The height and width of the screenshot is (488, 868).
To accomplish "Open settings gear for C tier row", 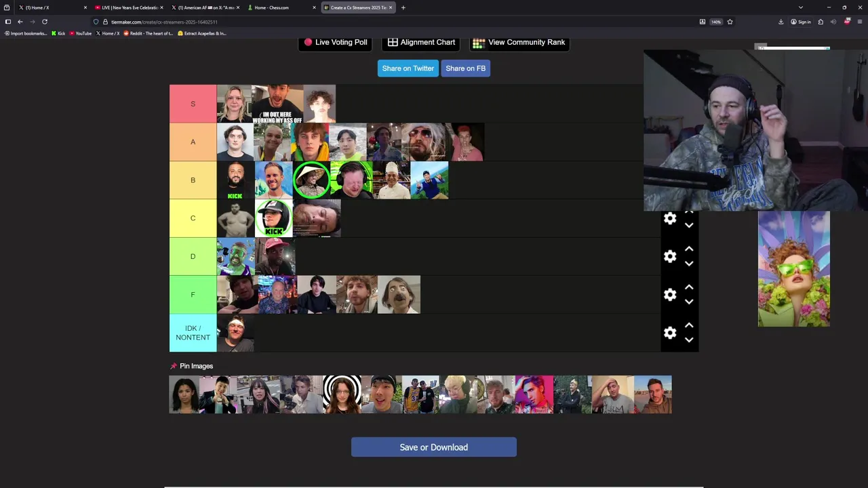I will (670, 218).
